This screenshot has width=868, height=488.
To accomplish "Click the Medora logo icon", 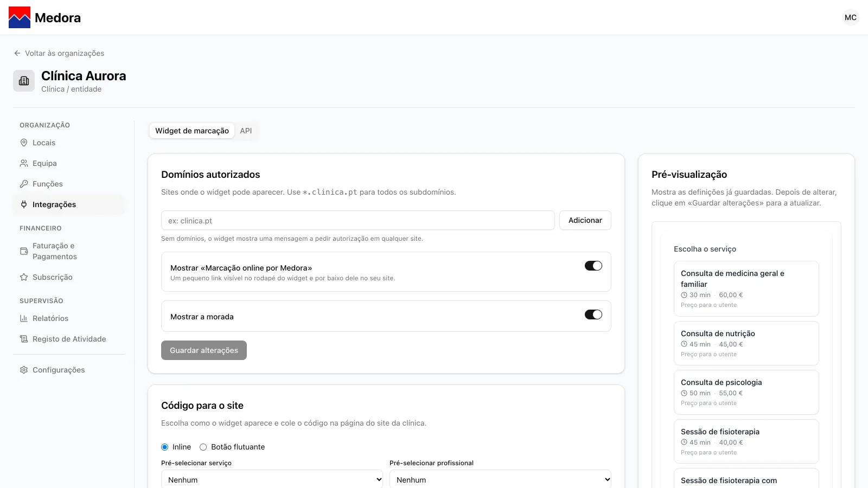I will tap(20, 17).
